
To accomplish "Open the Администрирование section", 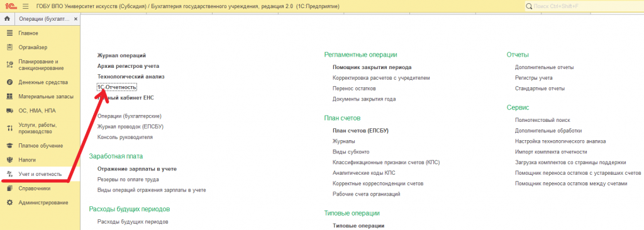I will tap(43, 202).
